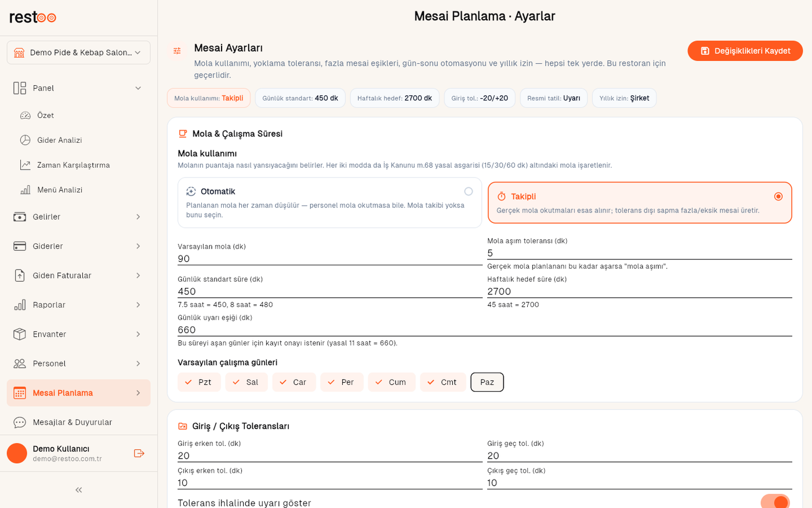
Task: Toggle the Pzt working day
Action: tap(199, 382)
